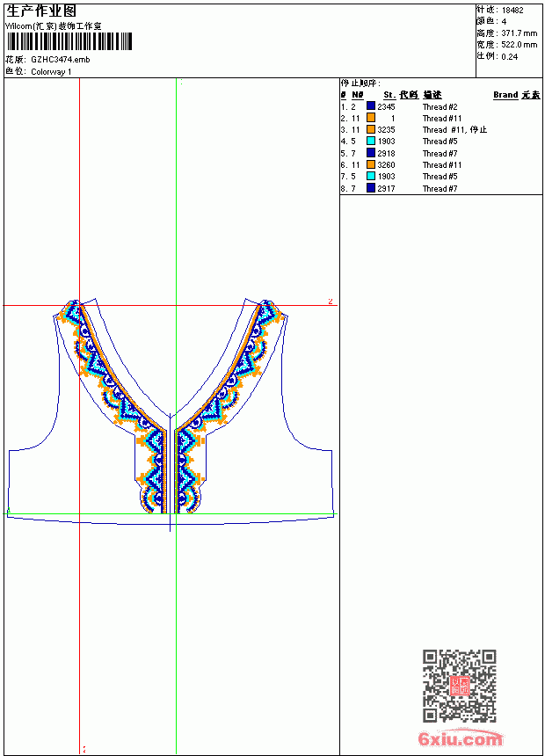Screen dimensions: 545x756
Task: Click the Brand column header
Action: click(x=505, y=95)
